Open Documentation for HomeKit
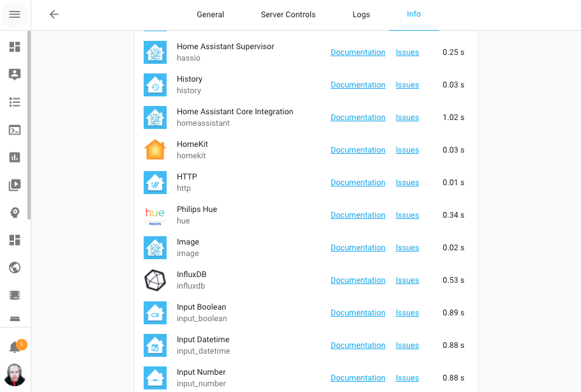 pos(358,149)
